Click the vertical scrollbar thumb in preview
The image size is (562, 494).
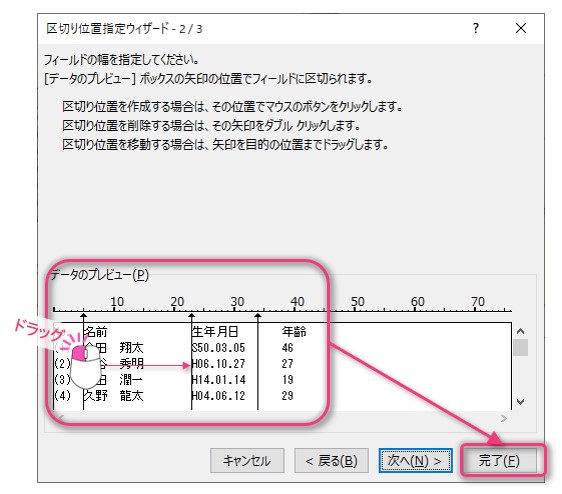520,347
